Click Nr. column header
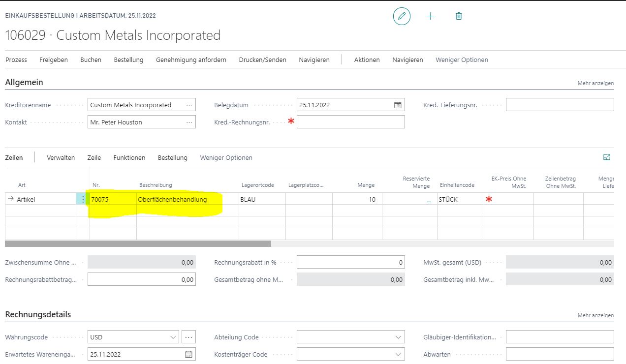Viewport: 626px width, 364px height. (96, 185)
